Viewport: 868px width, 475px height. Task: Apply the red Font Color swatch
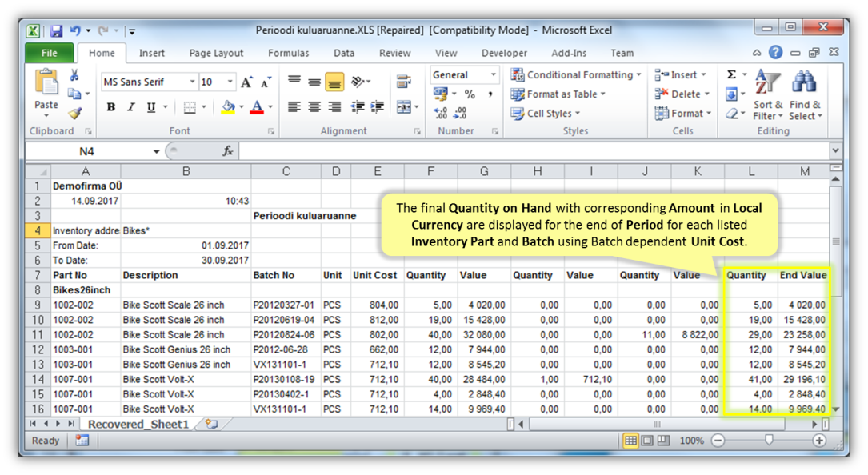[256, 107]
